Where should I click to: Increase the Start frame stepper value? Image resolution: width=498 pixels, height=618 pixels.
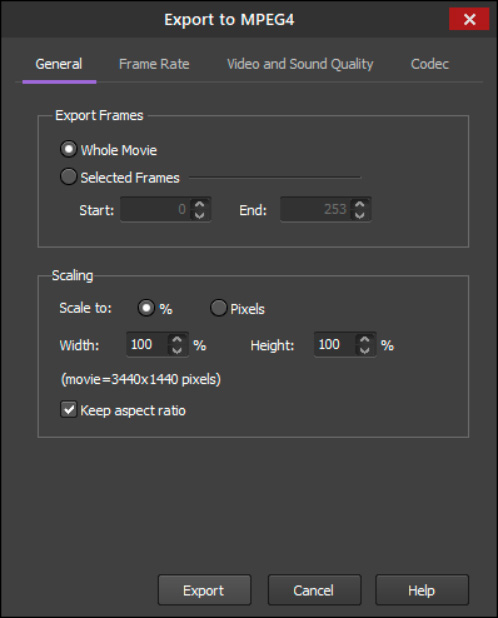200,204
